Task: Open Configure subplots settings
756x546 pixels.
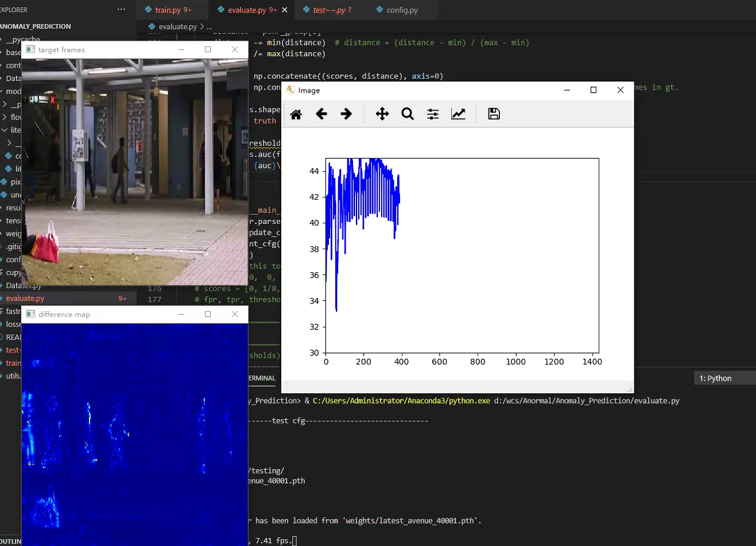Action: coord(433,114)
